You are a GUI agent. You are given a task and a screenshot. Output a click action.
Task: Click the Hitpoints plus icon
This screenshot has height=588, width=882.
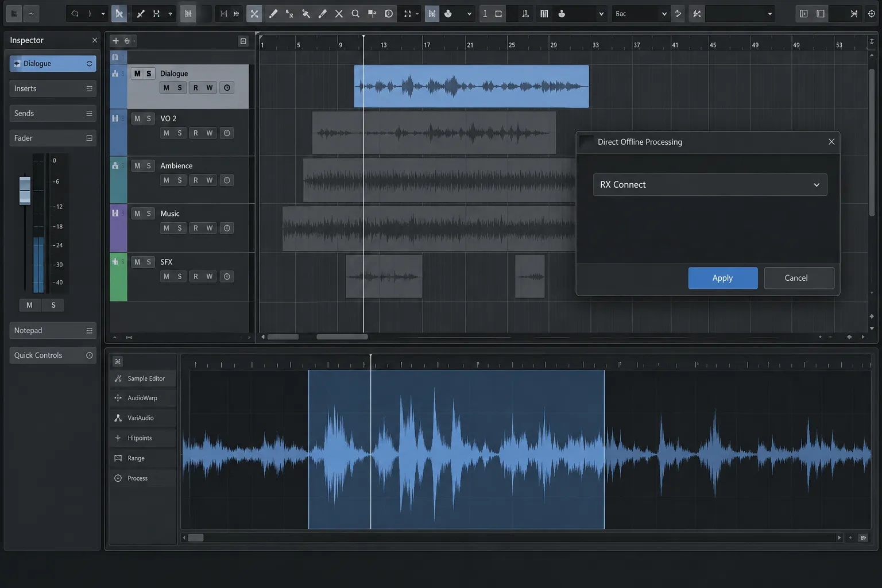[x=118, y=438]
